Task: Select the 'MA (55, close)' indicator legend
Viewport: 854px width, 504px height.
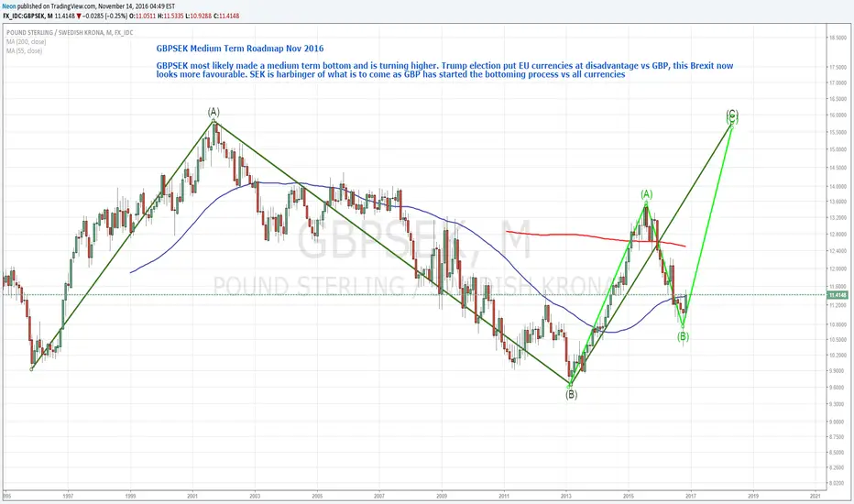Action: tap(25, 50)
